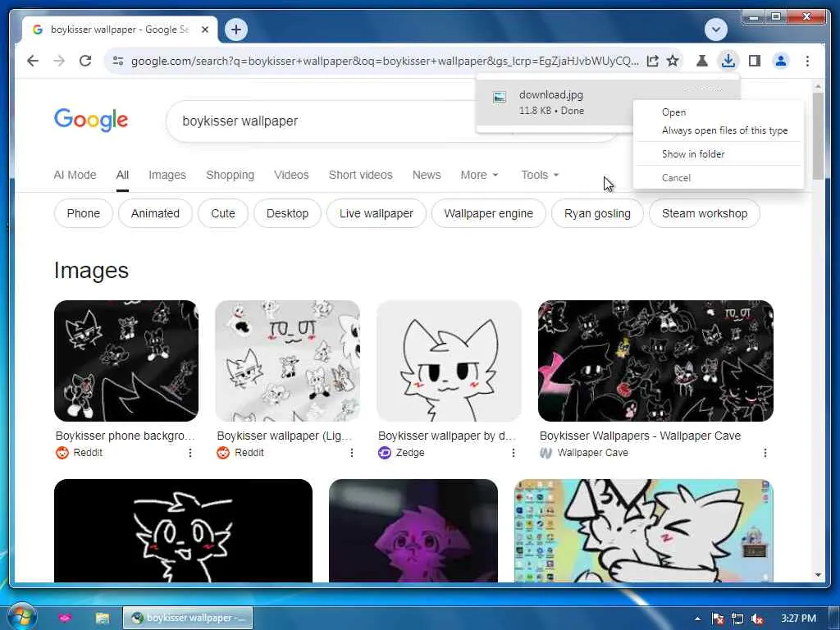Screen dimensions: 840x630
Task: Open News search tab
Action: pyautogui.click(x=427, y=176)
